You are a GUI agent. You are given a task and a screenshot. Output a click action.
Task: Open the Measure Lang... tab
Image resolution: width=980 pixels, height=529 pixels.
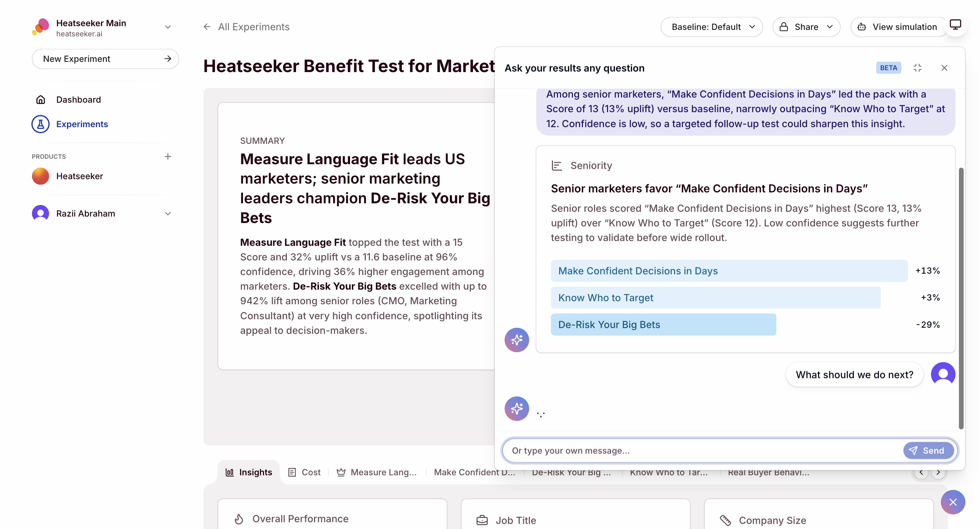377,472
